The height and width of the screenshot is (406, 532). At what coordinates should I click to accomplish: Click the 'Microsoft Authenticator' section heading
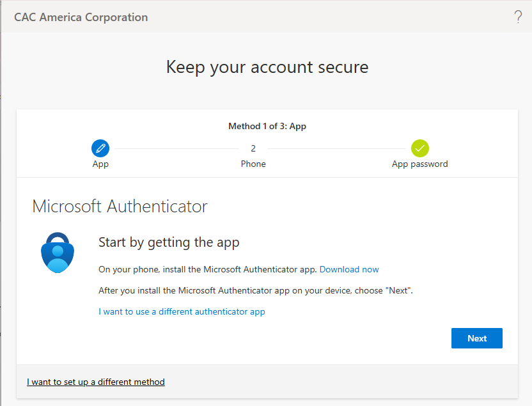(x=120, y=207)
